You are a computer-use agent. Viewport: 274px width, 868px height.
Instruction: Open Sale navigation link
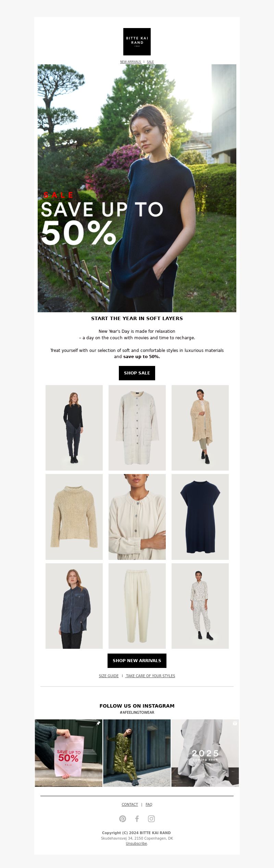(150, 62)
